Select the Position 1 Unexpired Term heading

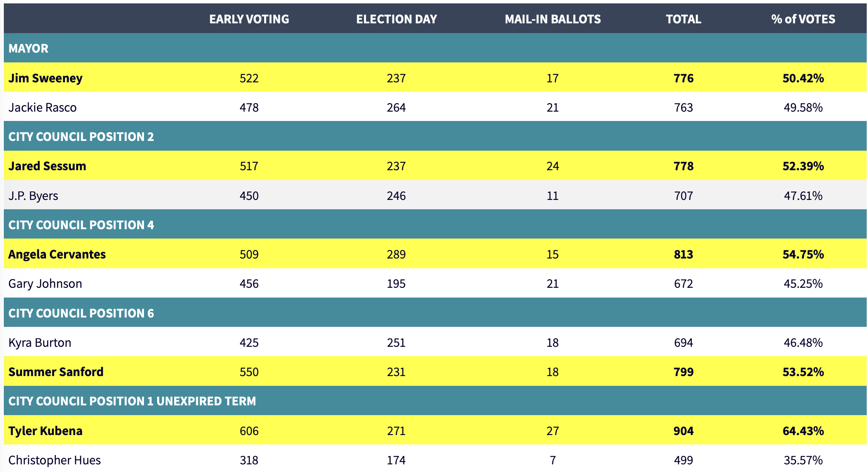pyautogui.click(x=132, y=401)
